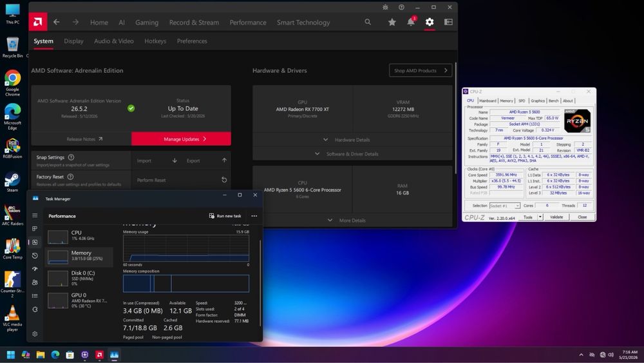The width and height of the screenshot is (644, 363).
Task: Open Performance section in AMD Software
Action: click(x=248, y=23)
